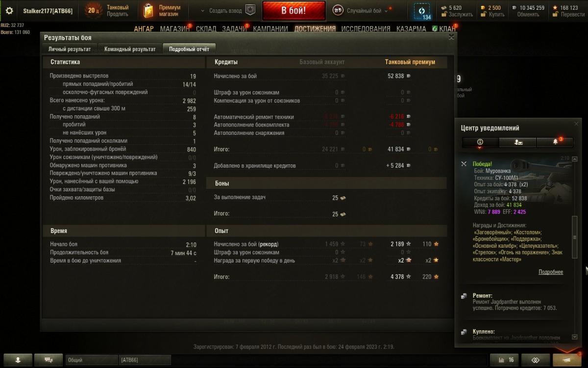Go to the ИССЛЕДОВАНИЯ menu
Viewport: 588px width, 368px height.
366,29
